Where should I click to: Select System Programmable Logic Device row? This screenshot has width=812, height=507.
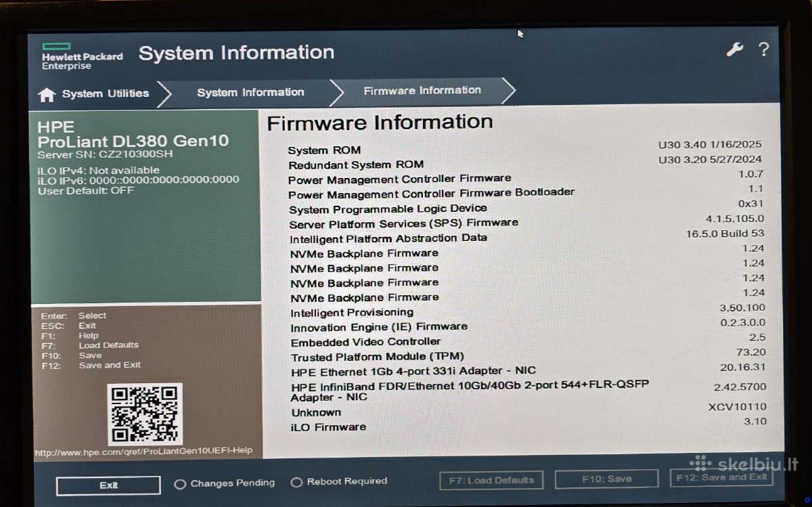tap(526, 206)
